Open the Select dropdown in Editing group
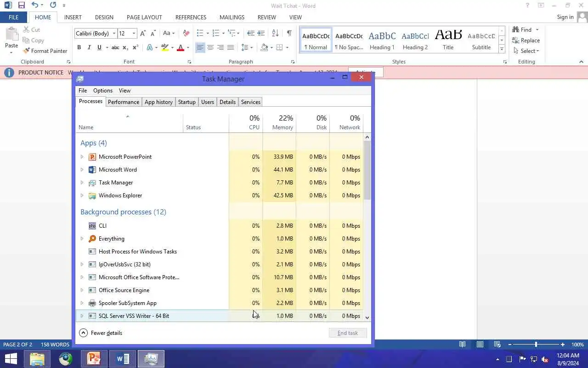588x368 pixels. tap(526, 51)
